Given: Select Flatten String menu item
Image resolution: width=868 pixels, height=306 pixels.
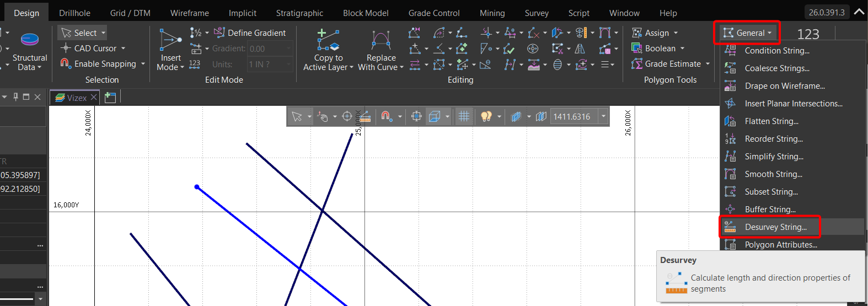Looking at the screenshot, I should pos(792,121).
